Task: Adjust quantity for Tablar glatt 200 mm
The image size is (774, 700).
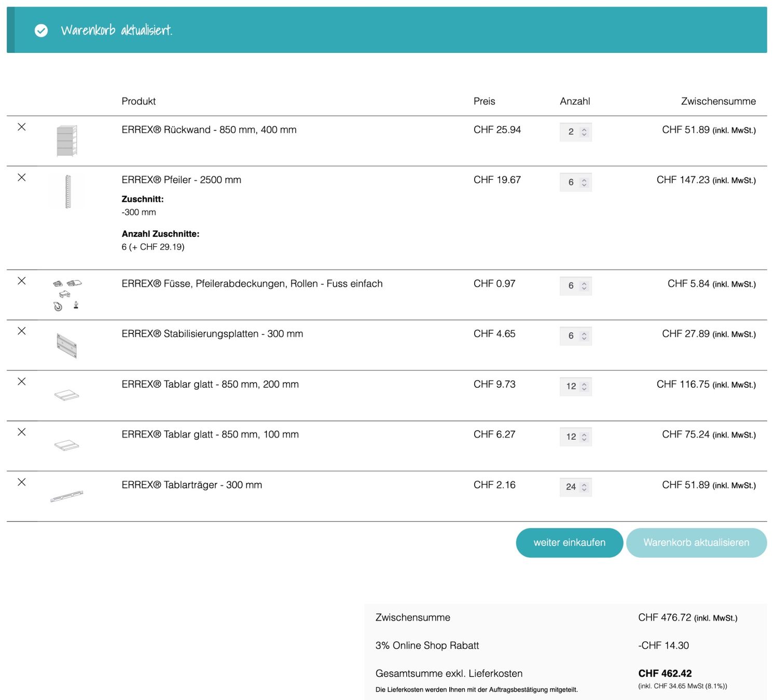Action: [576, 386]
